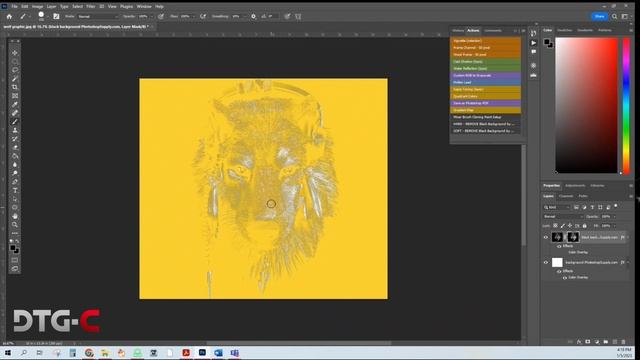The width and height of the screenshot is (640, 360).
Task: Open Photoshop from the Windows taskbar
Action: [x=202, y=353]
